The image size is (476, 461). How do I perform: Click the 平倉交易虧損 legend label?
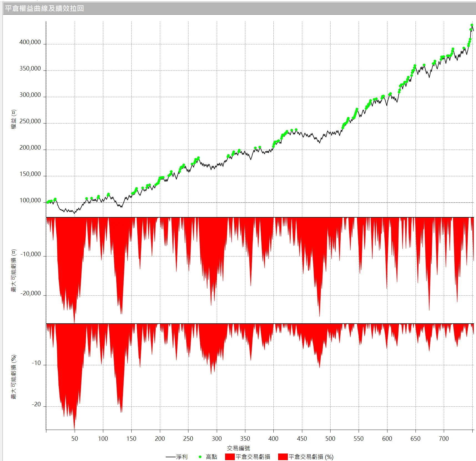pos(253,457)
